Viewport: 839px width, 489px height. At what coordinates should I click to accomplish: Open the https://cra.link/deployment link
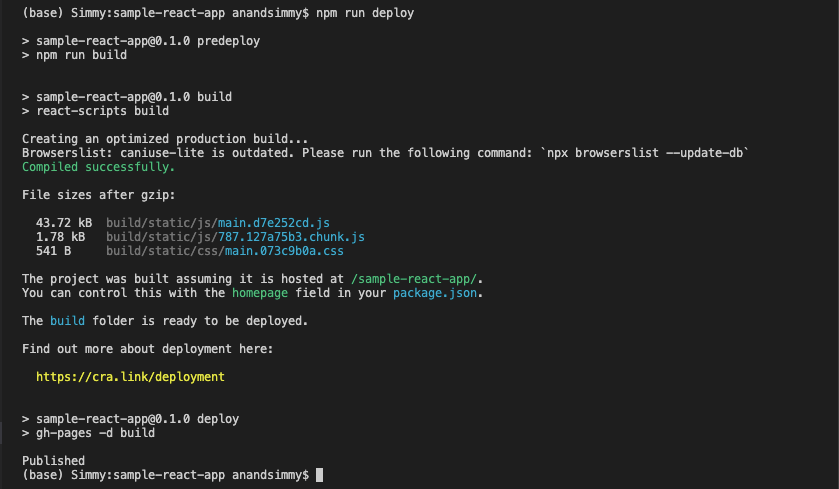(x=130, y=377)
